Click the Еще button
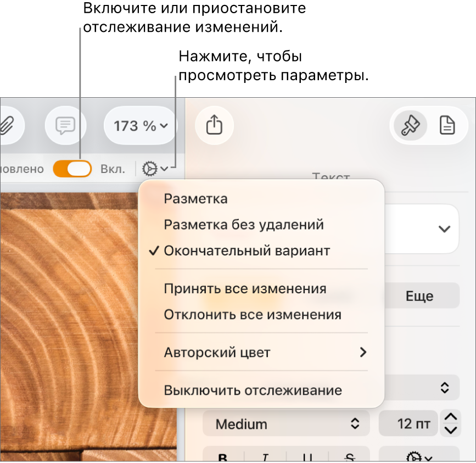 pos(422,295)
